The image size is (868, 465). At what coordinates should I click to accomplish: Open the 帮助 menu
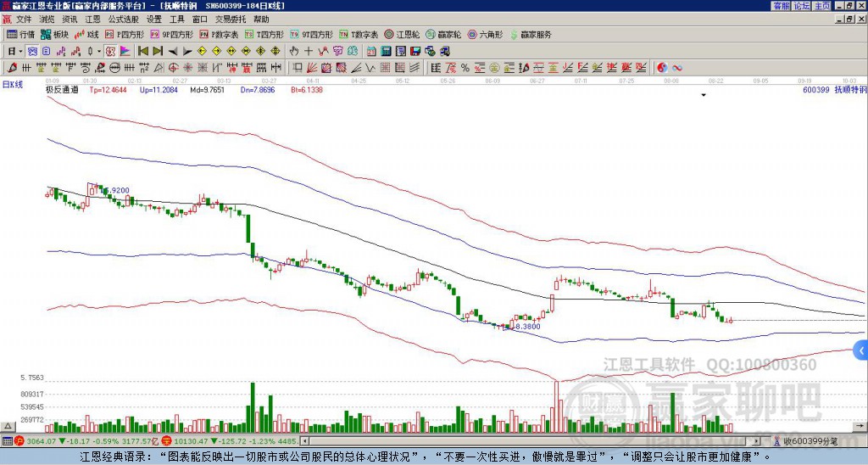[261, 20]
